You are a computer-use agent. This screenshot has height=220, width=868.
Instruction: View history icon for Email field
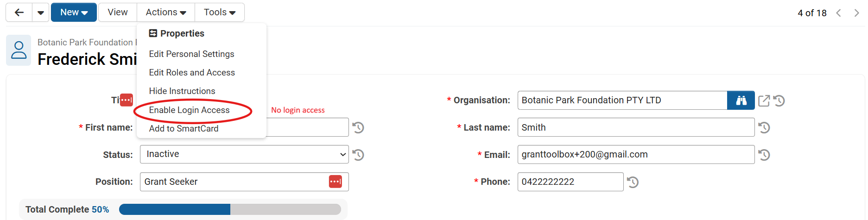tap(764, 155)
